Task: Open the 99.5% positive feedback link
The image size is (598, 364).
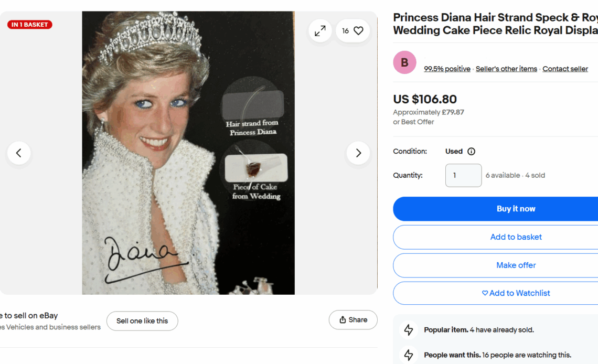Action: [447, 69]
